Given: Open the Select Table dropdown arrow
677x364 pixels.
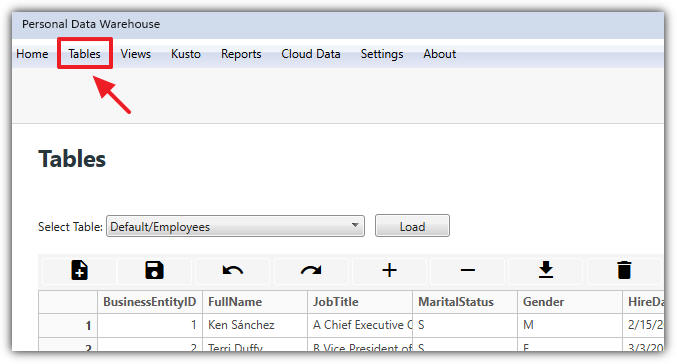Looking at the screenshot, I should point(355,225).
